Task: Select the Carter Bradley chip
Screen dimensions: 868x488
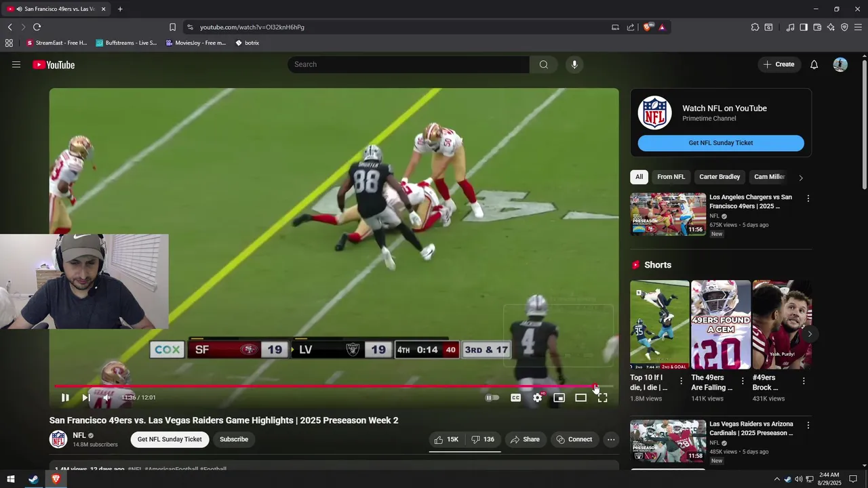Action: 719,177
